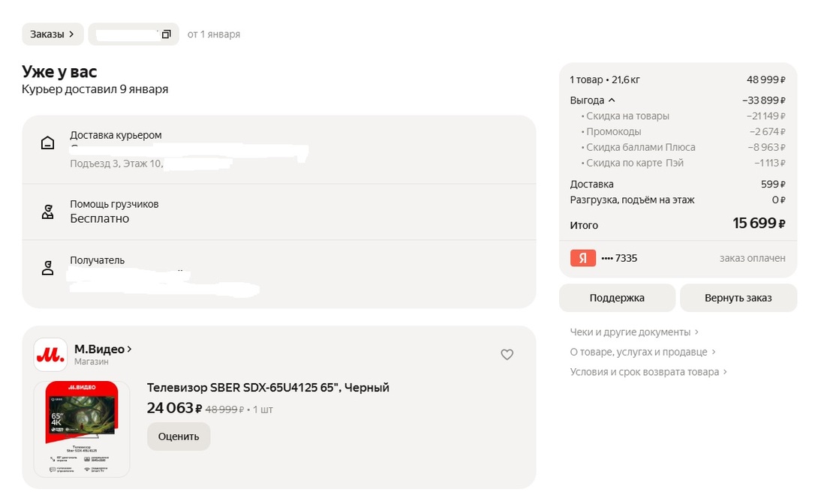This screenshot has width=818, height=504.
Task: Click the copy order number icon
Action: (167, 34)
